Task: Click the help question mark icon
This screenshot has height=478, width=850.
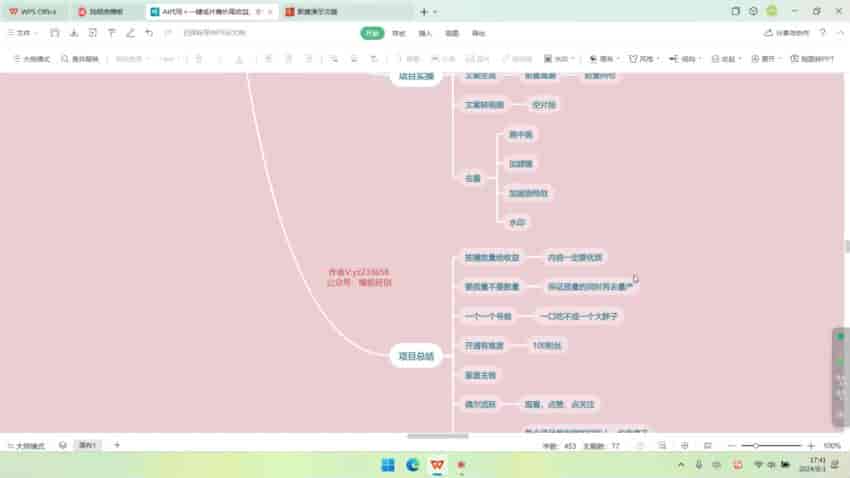Action: [x=822, y=33]
